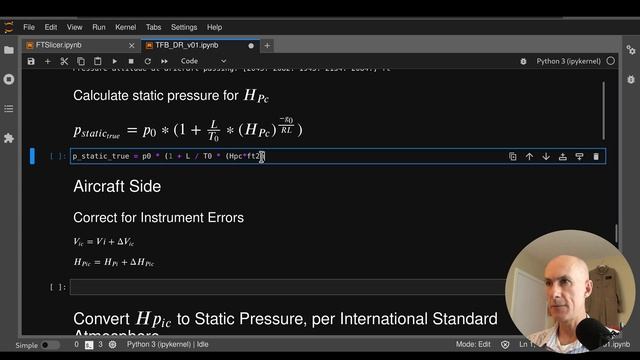Click unsaved dot on TFB_DR_v01.ipynb tab
This screenshot has width=640, height=360.
pyautogui.click(x=251, y=46)
